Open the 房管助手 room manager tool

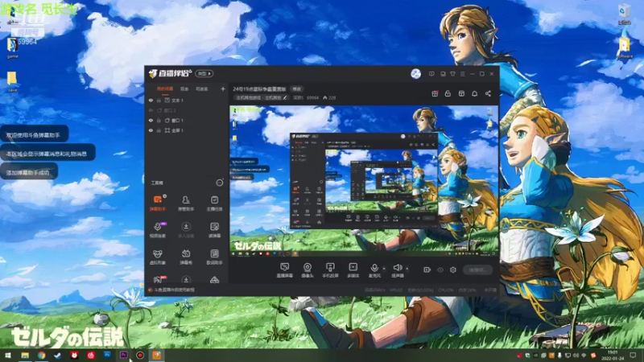coord(186,204)
